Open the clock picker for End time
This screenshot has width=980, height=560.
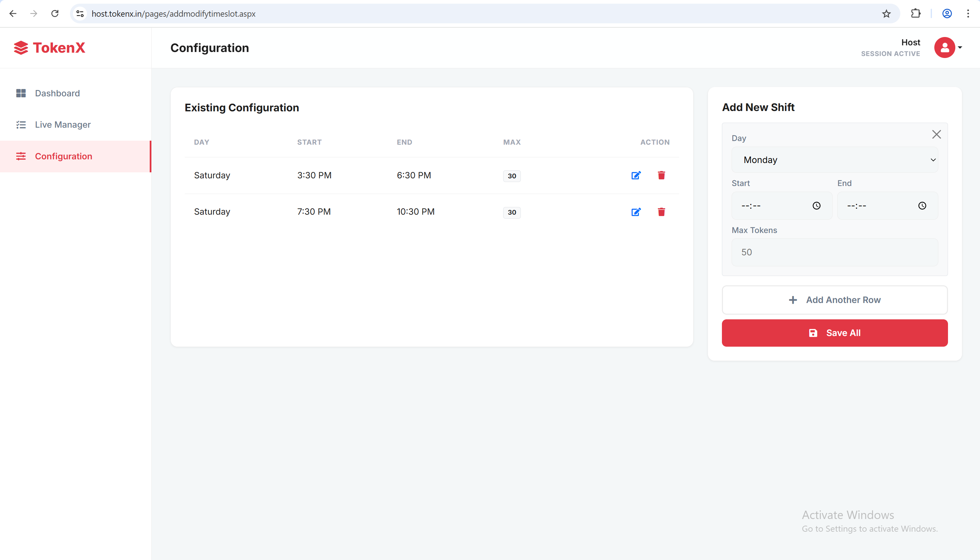[922, 205]
